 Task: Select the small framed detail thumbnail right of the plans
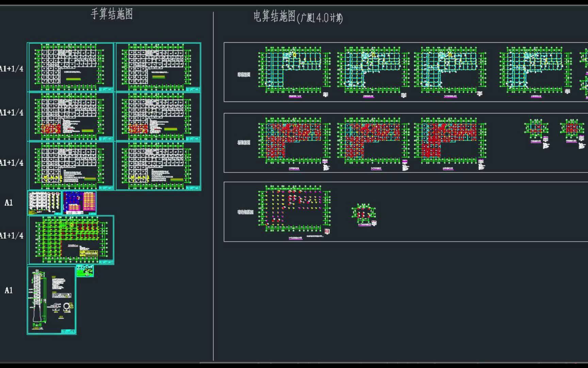tap(85, 270)
